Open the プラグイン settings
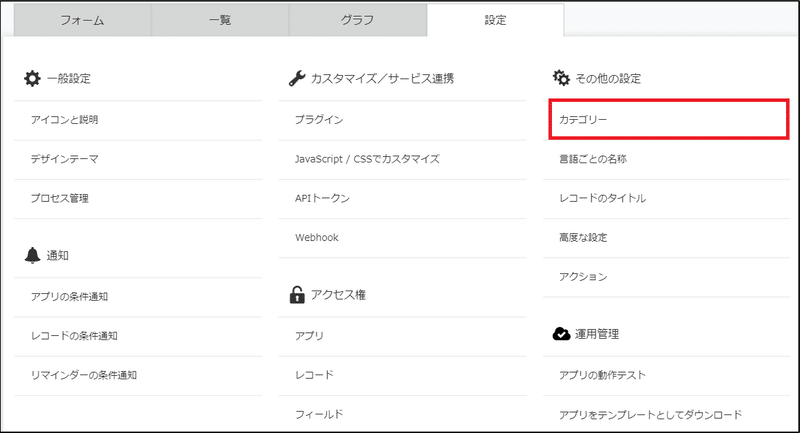The image size is (800, 433). [403, 120]
